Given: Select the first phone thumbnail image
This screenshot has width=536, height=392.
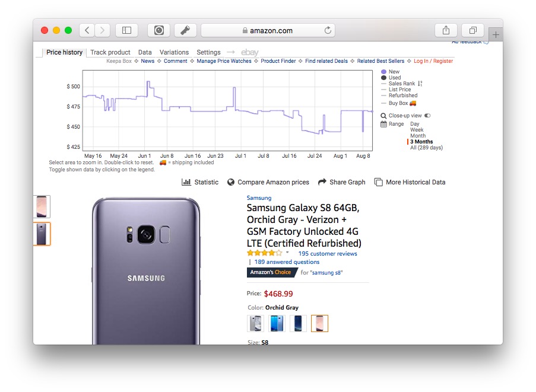Looking at the screenshot, I should tap(42, 206).
